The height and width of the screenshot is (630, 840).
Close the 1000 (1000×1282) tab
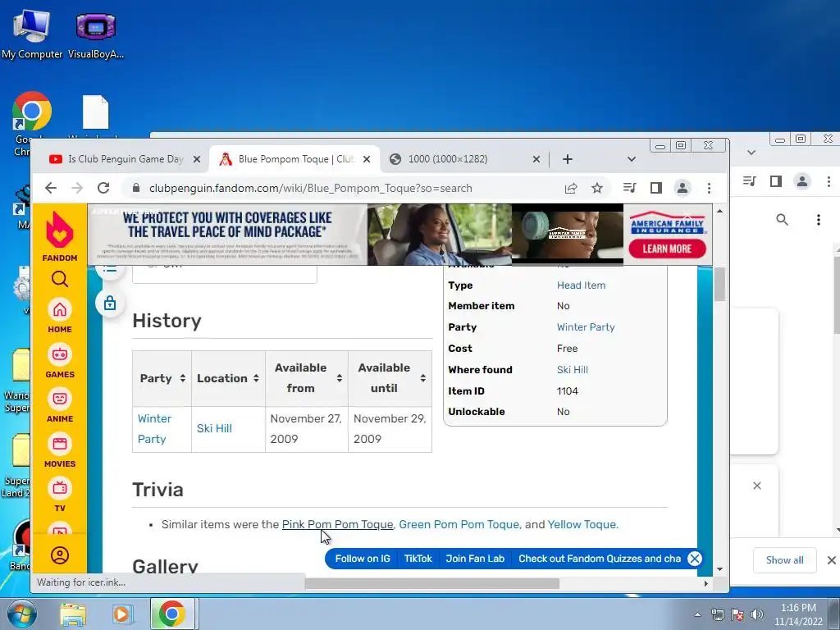pos(536,159)
